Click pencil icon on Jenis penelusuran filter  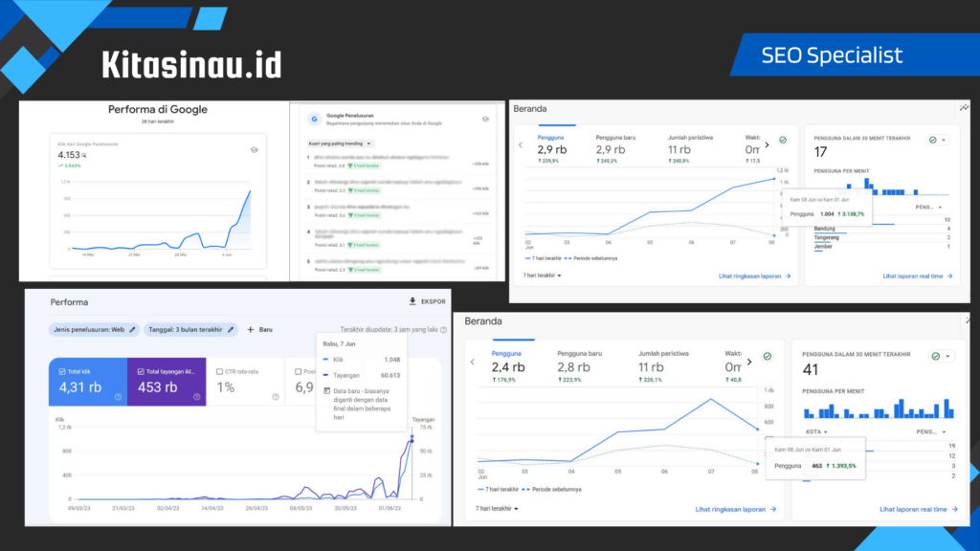point(133,329)
